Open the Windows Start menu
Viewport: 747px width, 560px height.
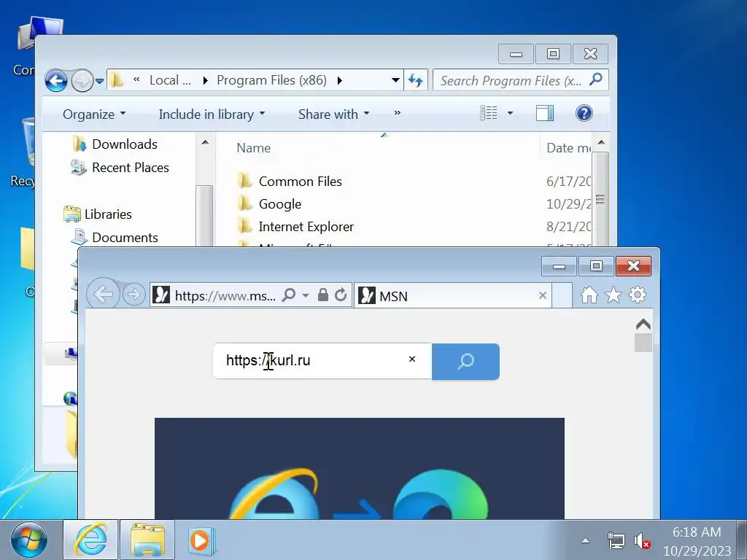pos(29,540)
